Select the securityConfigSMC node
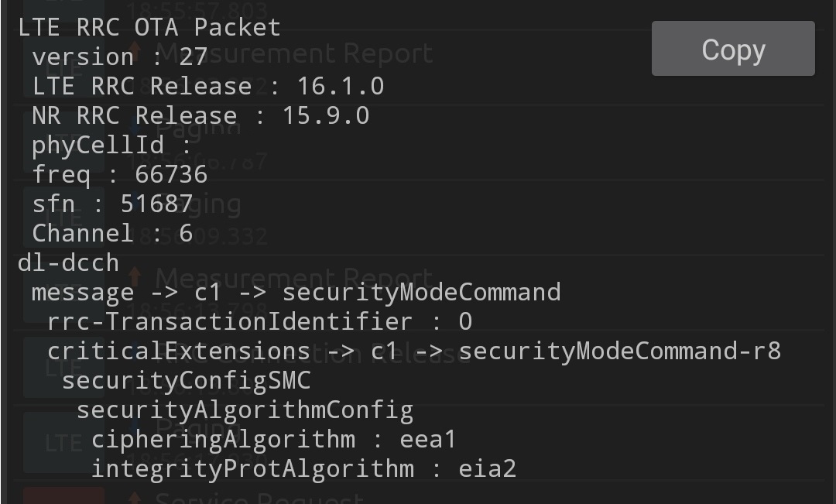The width and height of the screenshot is (836, 504). (x=186, y=380)
